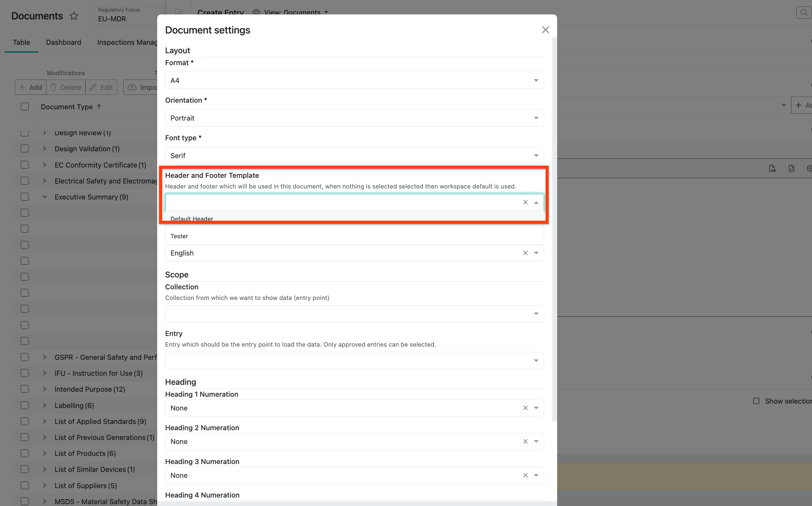Image resolution: width=812 pixels, height=506 pixels.
Task: Click the Add button in Modifications
Action: click(x=30, y=87)
